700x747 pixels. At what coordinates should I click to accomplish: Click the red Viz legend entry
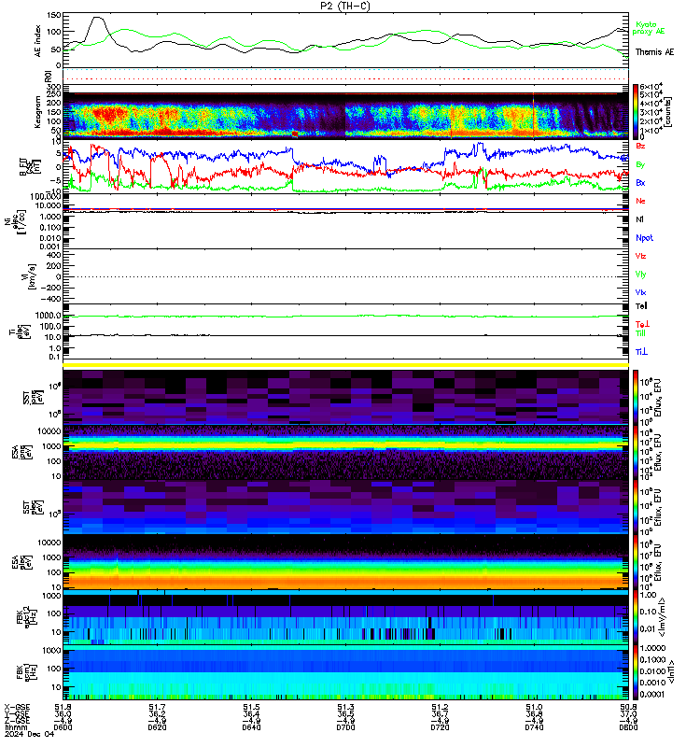pos(640,256)
